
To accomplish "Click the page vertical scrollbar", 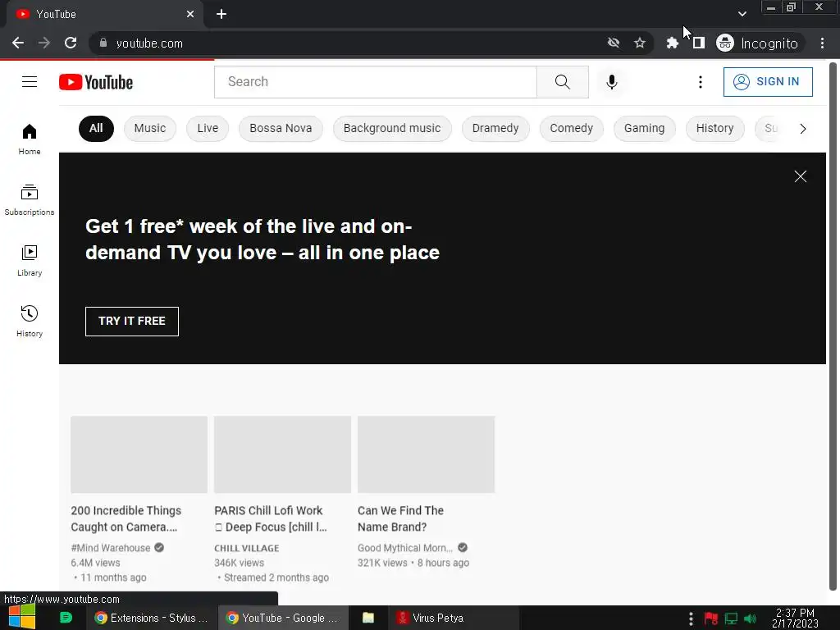I will coord(833,326).
